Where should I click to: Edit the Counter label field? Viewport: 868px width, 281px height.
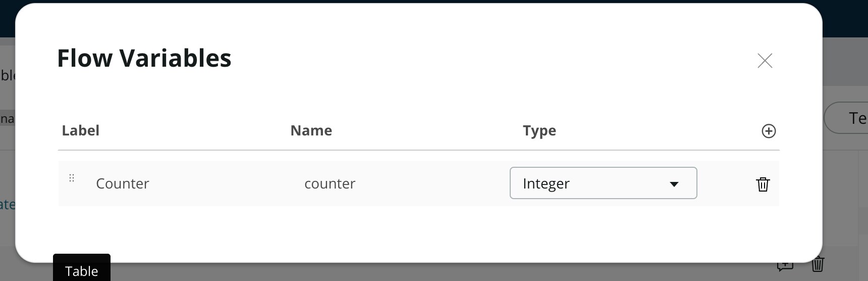click(123, 183)
